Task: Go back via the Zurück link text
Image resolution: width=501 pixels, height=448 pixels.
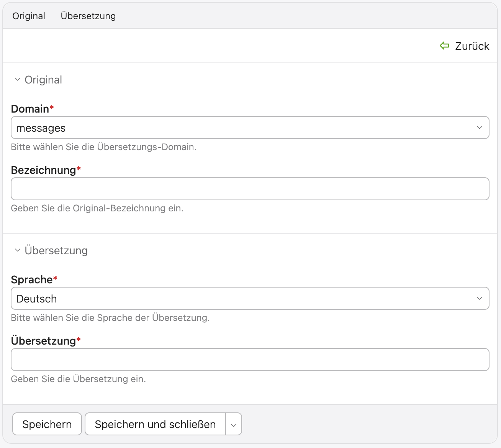Action: (472, 46)
